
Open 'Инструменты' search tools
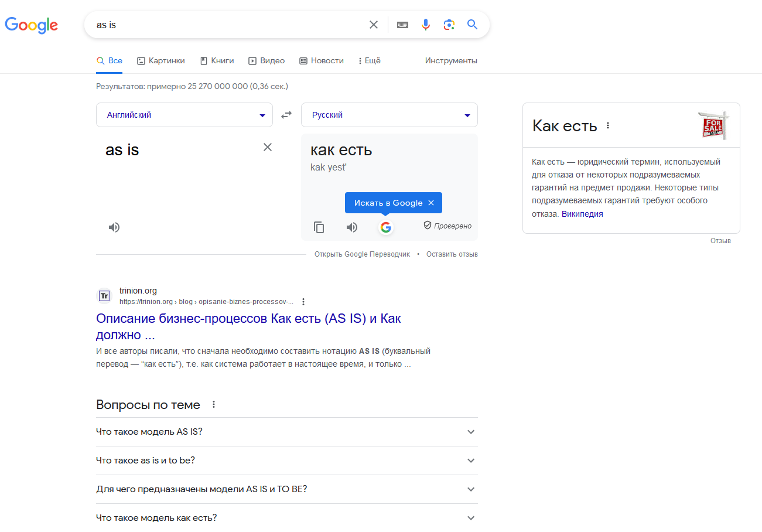(451, 60)
